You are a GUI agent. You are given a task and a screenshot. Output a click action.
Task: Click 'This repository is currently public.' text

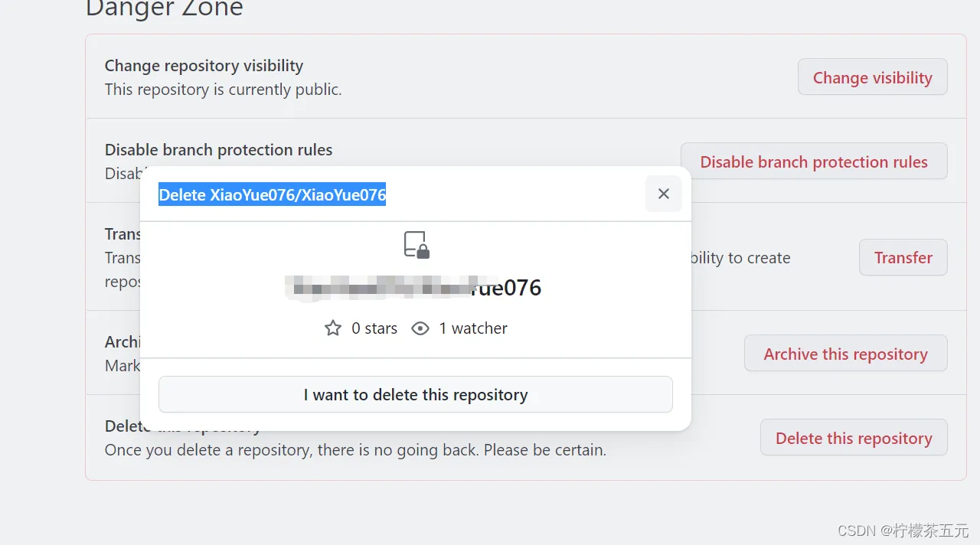(x=223, y=90)
